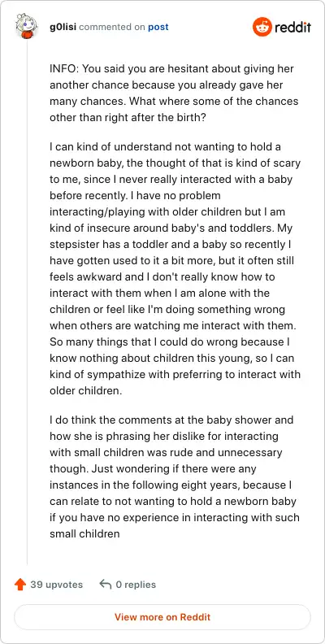Screen dimensions: 325x644
Task: Click the reply arrow icon
Action: [106, 584]
